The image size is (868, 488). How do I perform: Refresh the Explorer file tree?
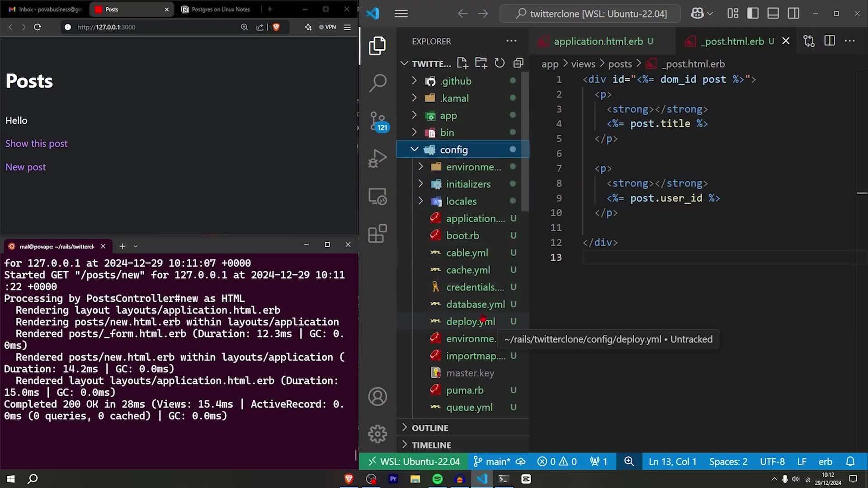pos(500,63)
